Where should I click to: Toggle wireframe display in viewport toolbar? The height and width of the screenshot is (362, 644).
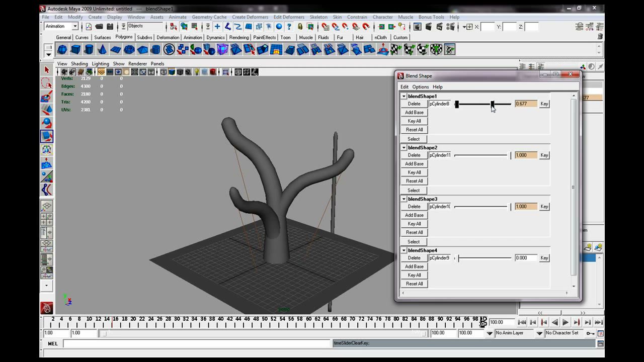pos(164,72)
